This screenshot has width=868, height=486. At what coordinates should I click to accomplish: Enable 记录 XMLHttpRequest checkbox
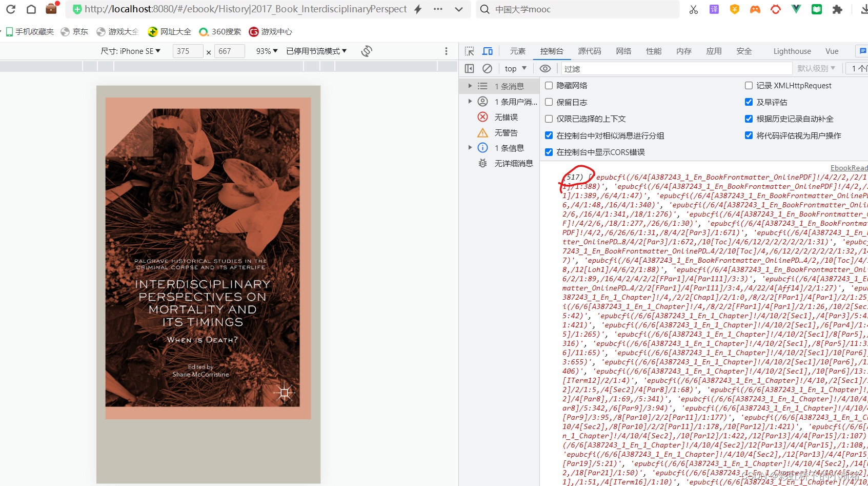click(x=749, y=86)
